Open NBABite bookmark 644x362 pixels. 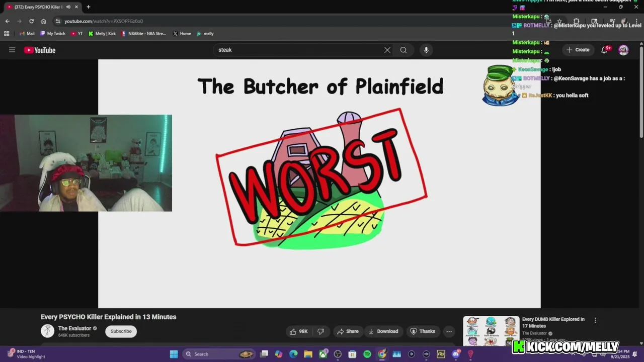(144, 34)
